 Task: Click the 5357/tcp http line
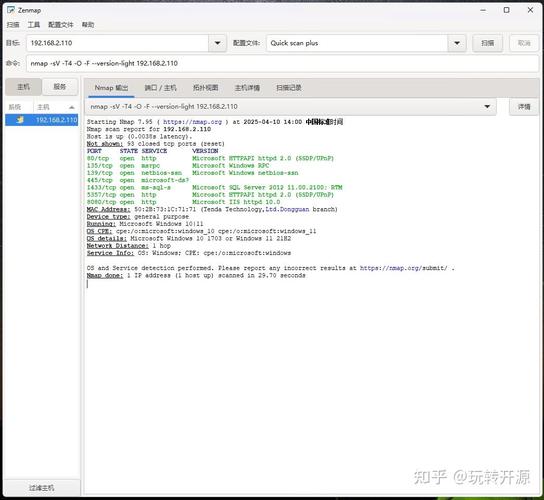[x=210, y=195]
